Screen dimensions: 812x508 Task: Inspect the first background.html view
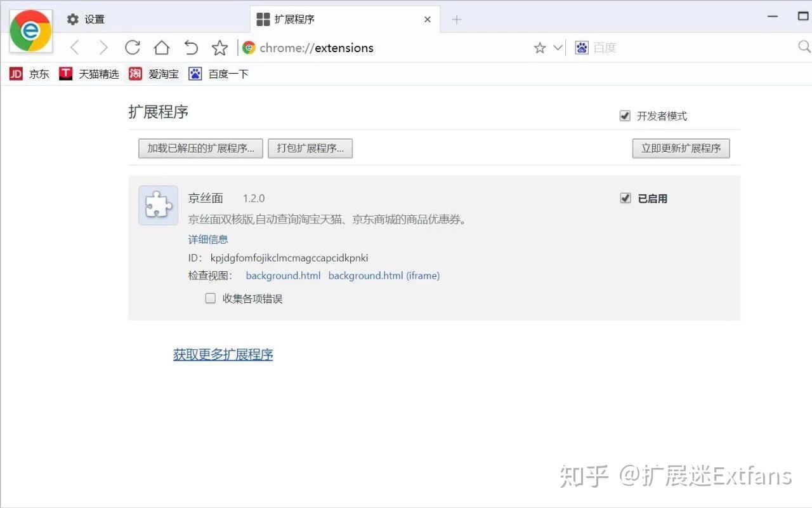pos(283,276)
